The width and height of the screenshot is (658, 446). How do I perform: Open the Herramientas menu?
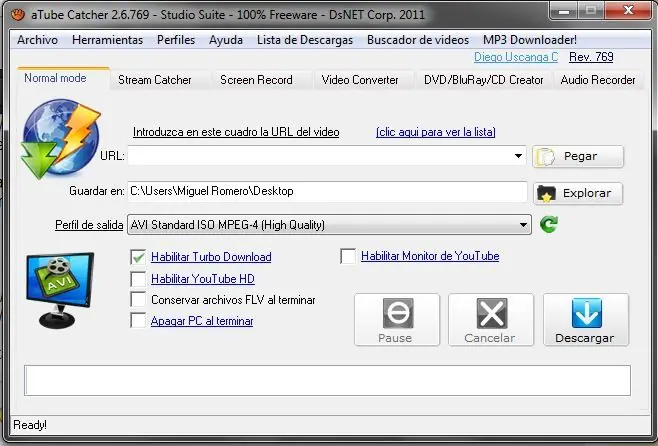click(x=107, y=40)
